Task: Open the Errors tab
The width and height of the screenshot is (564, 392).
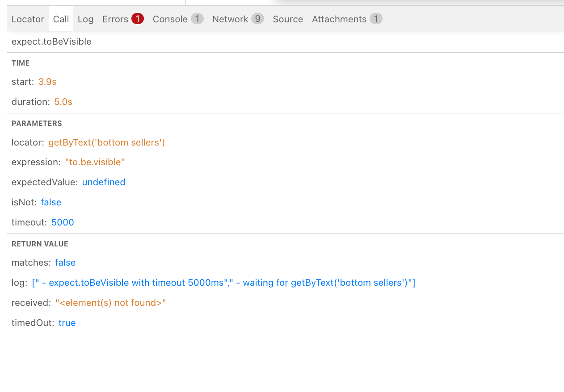Action: pyautogui.click(x=115, y=19)
